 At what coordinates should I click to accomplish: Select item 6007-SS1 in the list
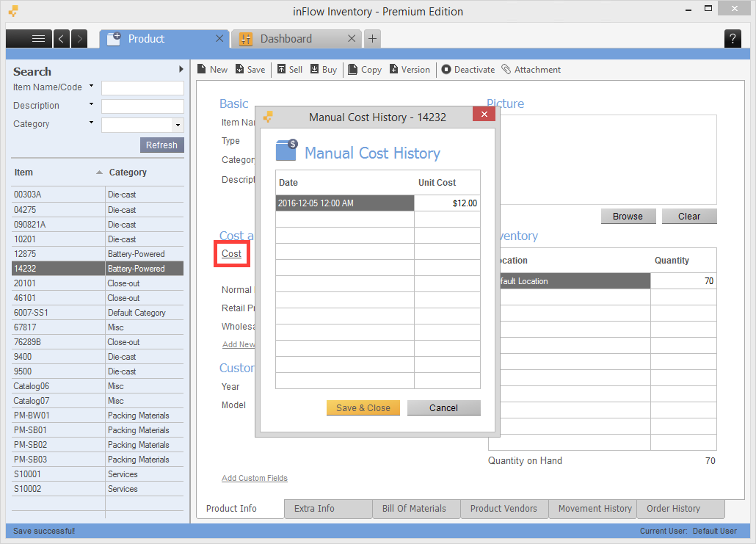(x=98, y=313)
